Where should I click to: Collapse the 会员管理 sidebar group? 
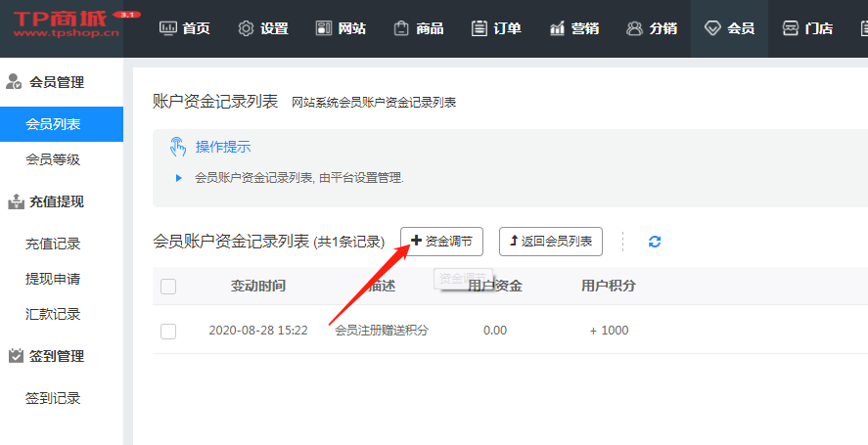[56, 83]
